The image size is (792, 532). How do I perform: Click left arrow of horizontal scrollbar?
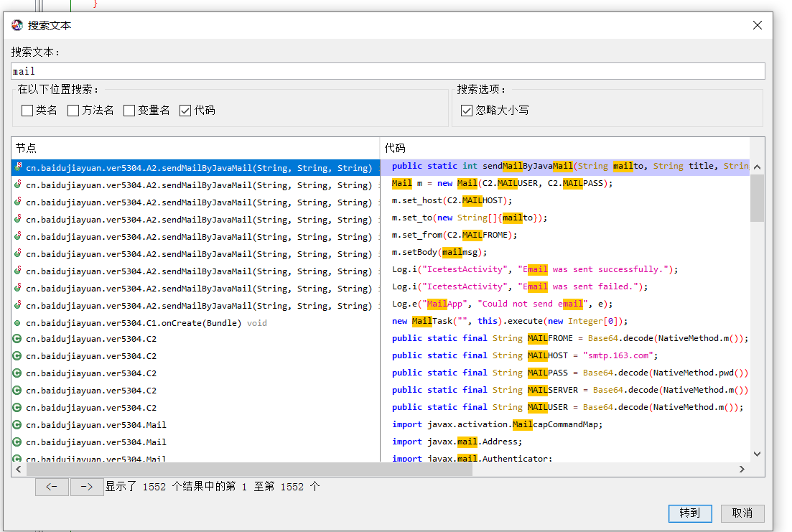click(19, 470)
